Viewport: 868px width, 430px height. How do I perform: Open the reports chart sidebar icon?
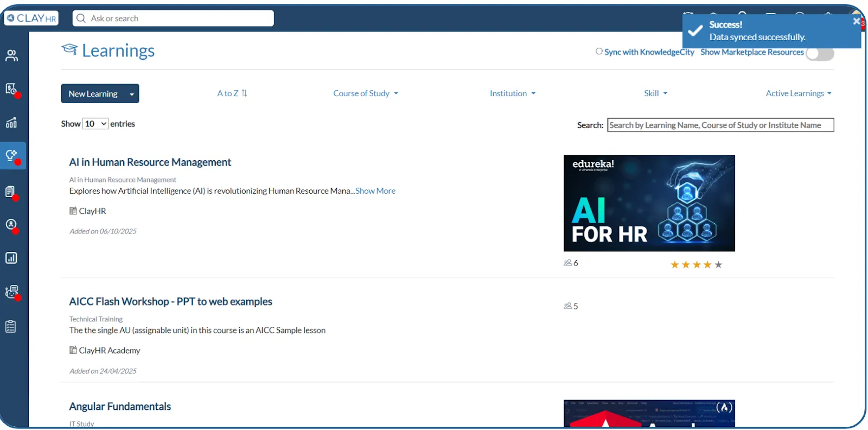[11, 258]
